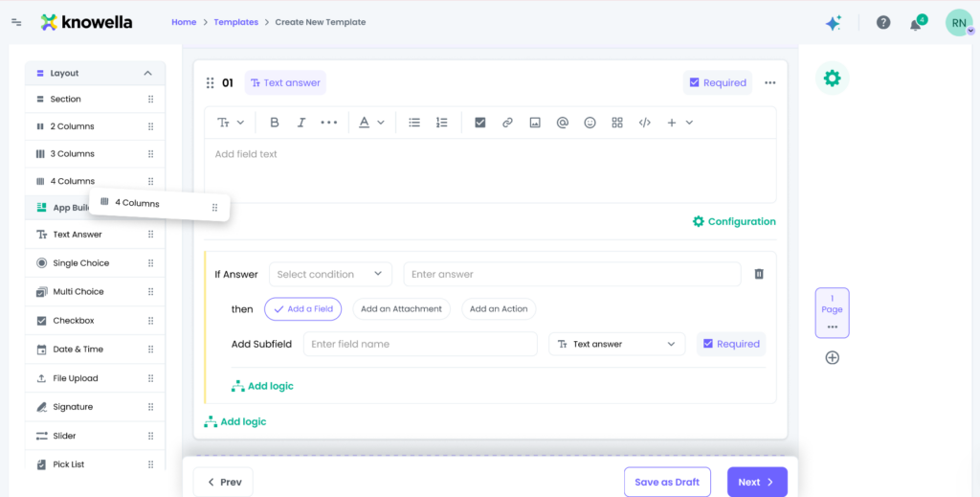The width and height of the screenshot is (980, 497).
Task: Open the subfield Text answer type dropdown
Action: (616, 344)
